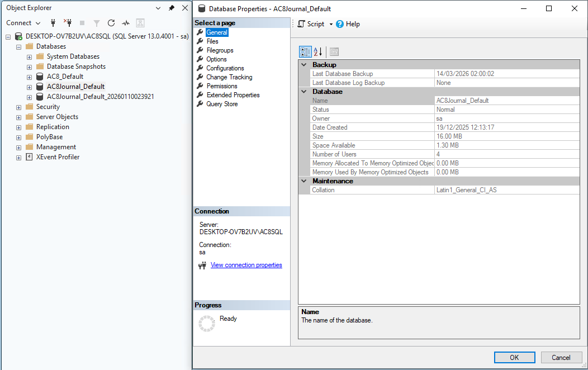Click the Filter funnel icon
Screen dimensions: 588x370
tap(96, 23)
